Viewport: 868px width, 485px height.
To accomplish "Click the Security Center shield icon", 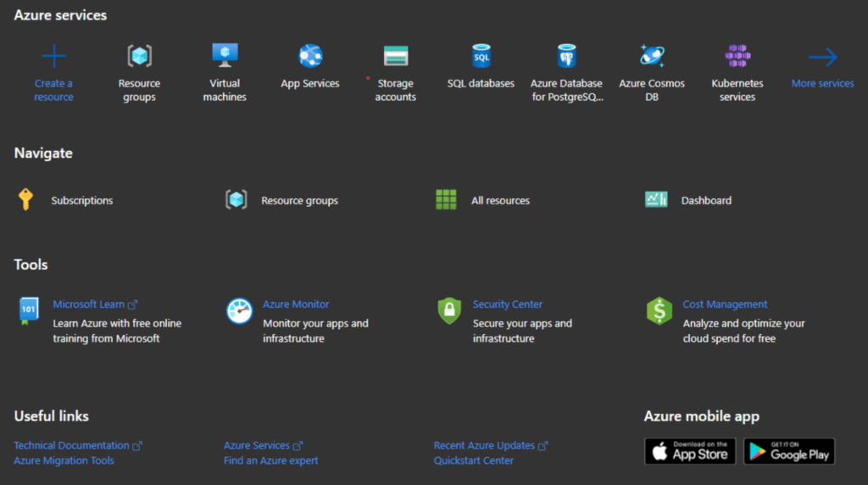I will coord(449,311).
